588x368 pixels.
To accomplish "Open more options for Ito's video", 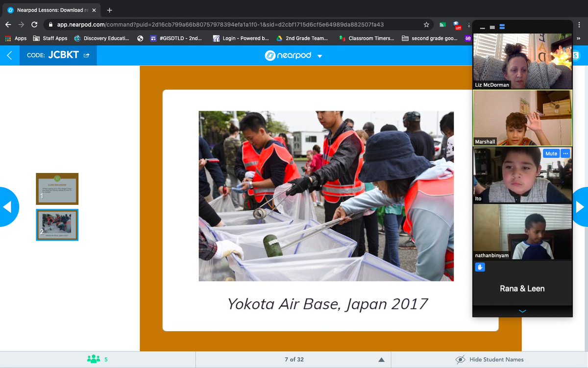I will click(565, 153).
